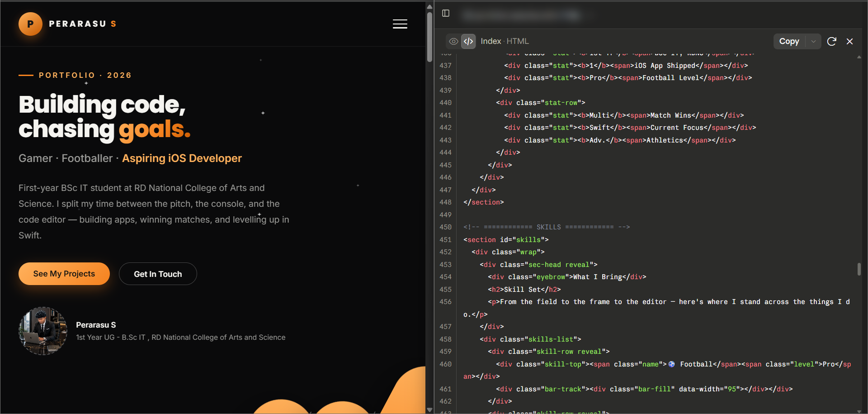Screen dimensions: 868x414
Task: Click the scroll-up arrow of code scrollbar
Action: pyautogui.click(x=859, y=57)
